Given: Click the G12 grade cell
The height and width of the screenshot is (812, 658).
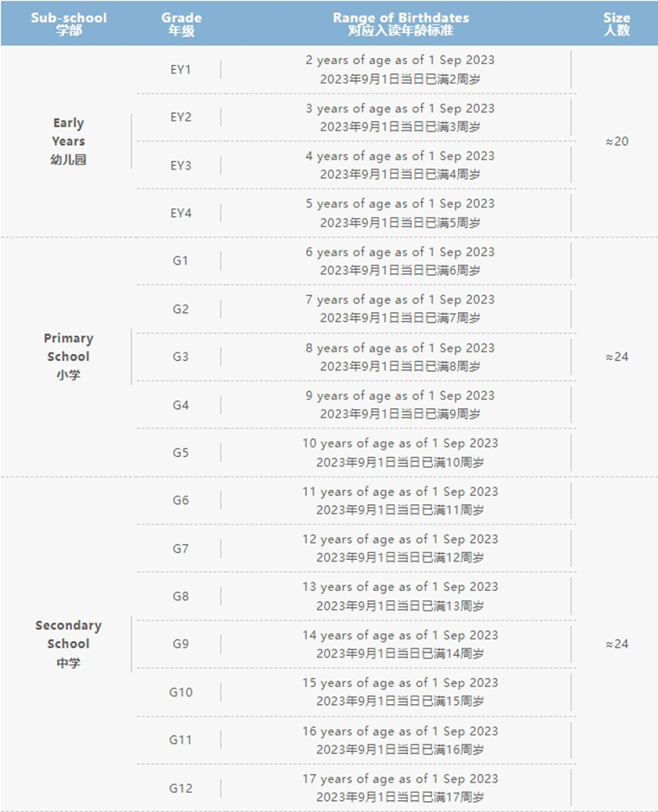Looking at the screenshot, I should (x=181, y=788).
